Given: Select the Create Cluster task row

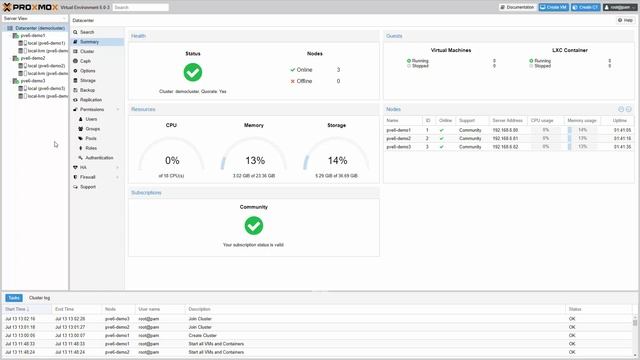Looking at the screenshot, I should [318, 336].
